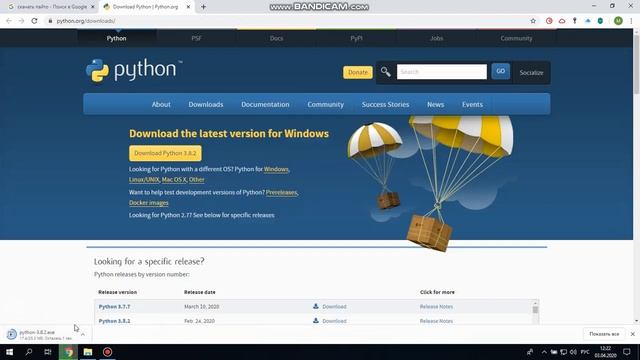Click download icon for Python 3.7.7
Screen dimensions: 640x360
[316, 306]
